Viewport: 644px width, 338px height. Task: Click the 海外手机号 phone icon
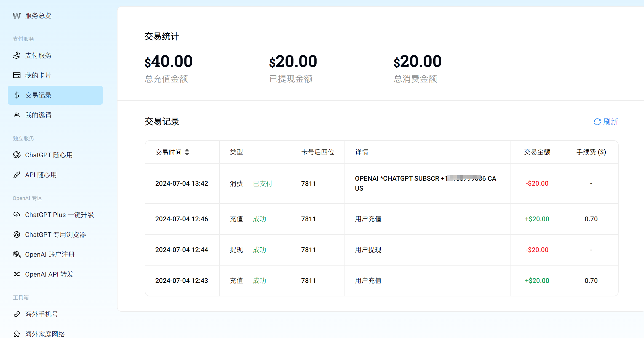(17, 314)
